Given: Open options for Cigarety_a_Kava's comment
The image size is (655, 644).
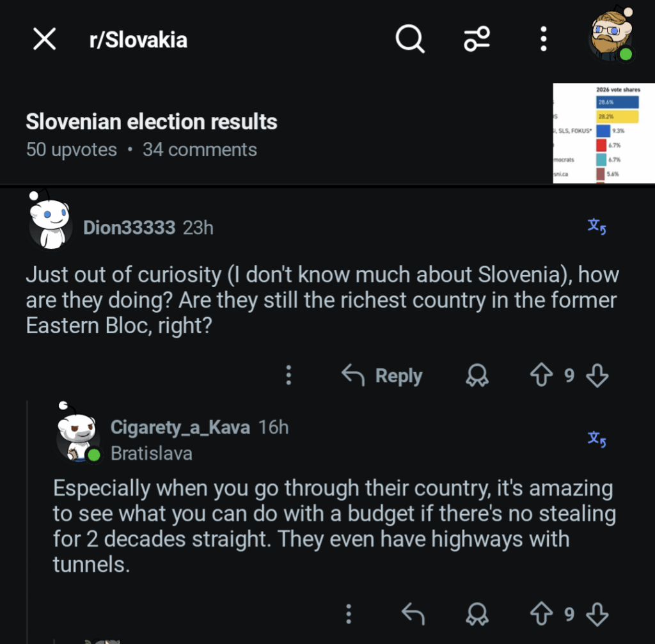Looking at the screenshot, I should pyautogui.click(x=349, y=614).
